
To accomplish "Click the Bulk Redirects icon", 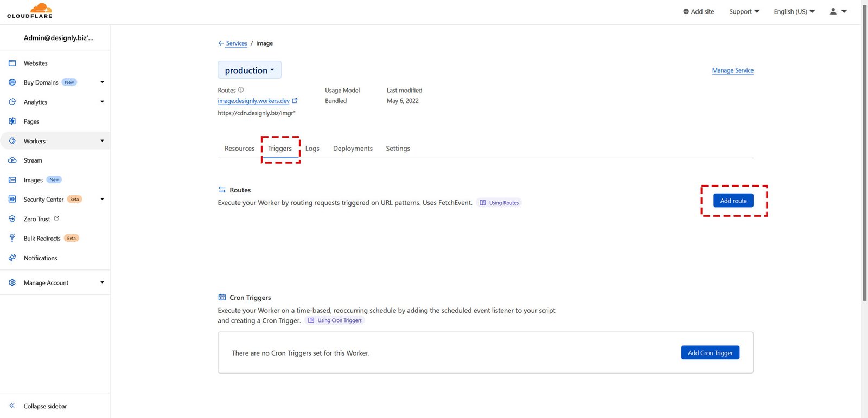I will click(12, 238).
